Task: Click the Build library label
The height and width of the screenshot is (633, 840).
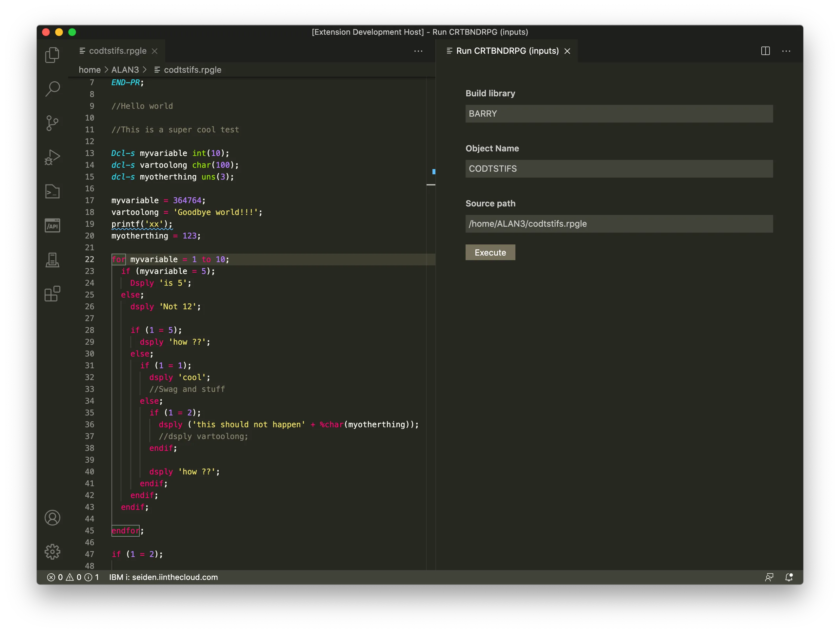Action: pos(490,93)
